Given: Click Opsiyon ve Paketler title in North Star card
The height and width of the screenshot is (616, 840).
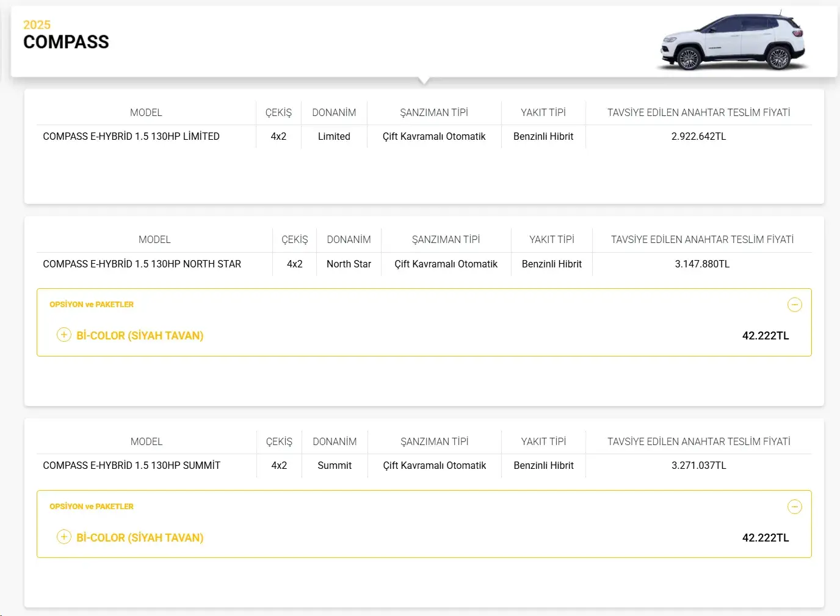Looking at the screenshot, I should pos(92,304).
